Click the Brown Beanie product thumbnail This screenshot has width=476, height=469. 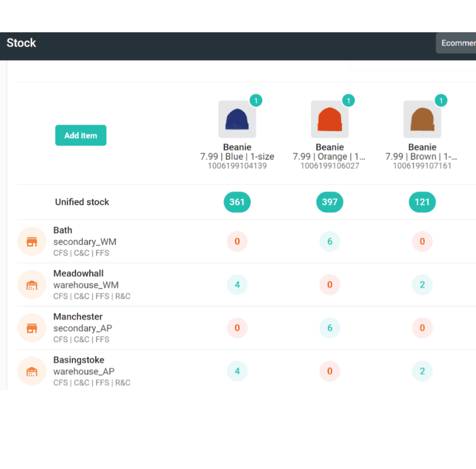422,118
